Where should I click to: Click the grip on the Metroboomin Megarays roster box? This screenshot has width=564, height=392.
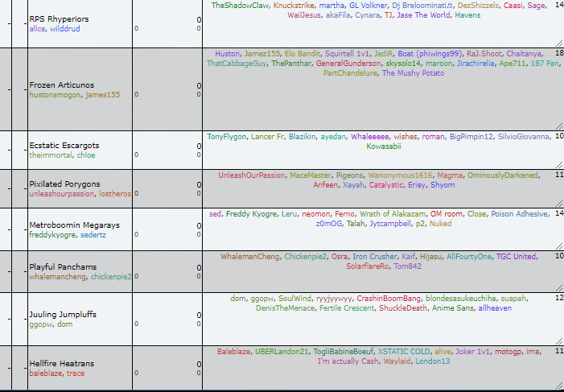559,246
